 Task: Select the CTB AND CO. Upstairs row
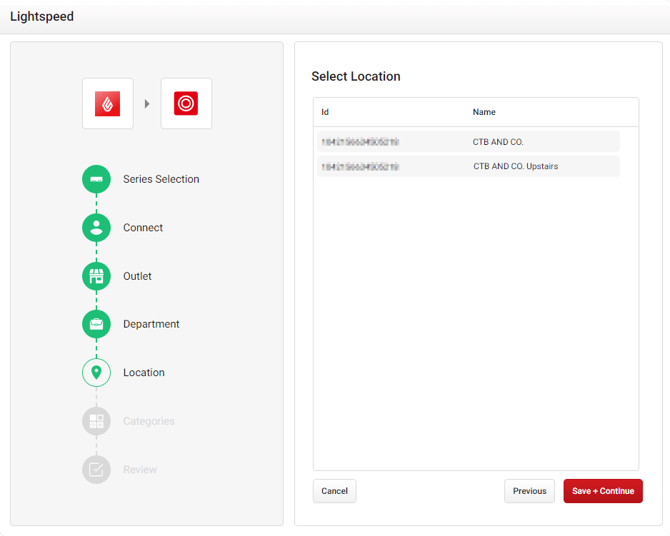[x=468, y=166]
